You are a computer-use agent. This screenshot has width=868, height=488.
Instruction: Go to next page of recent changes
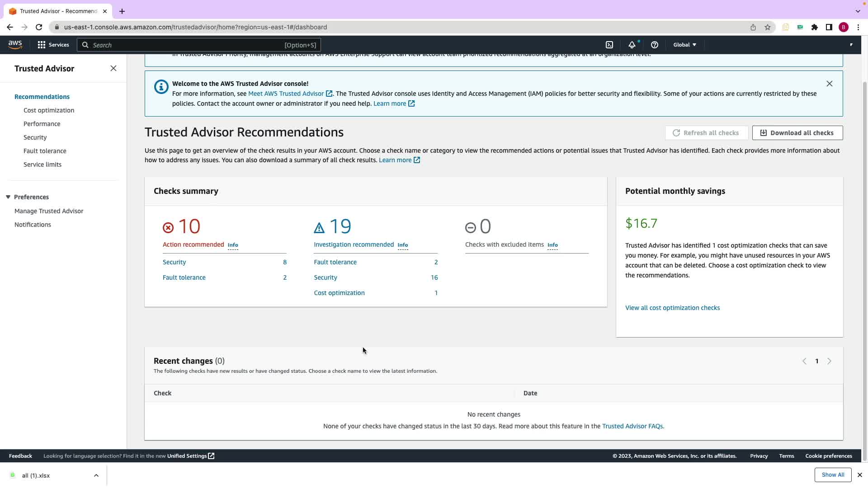(829, 361)
